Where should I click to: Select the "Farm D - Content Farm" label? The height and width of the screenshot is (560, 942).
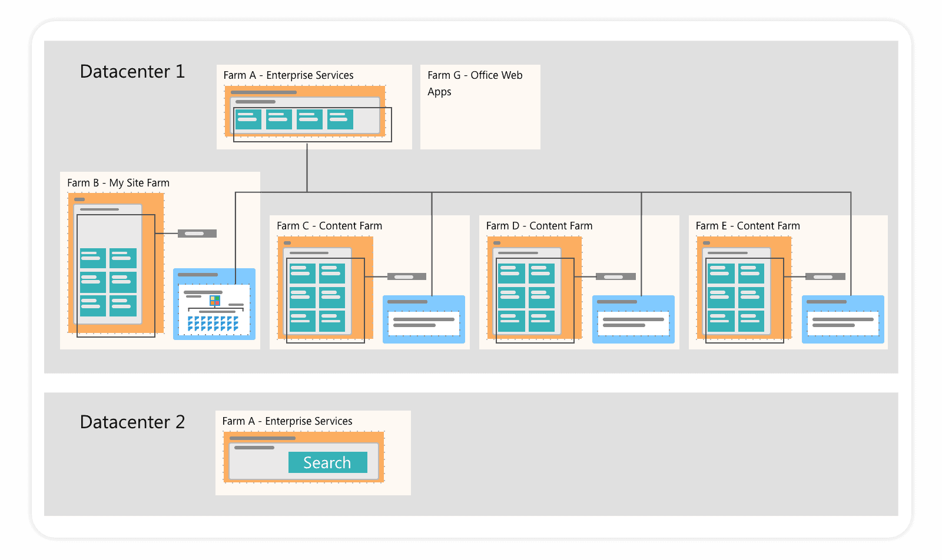(539, 226)
